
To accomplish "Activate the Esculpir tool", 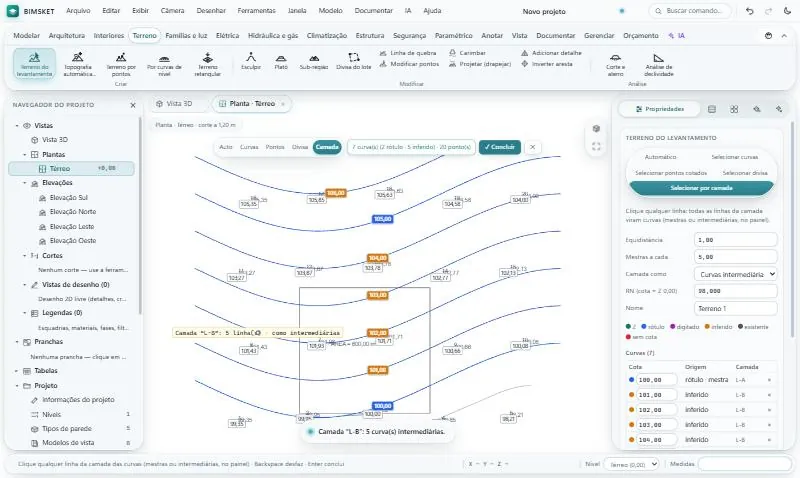I will (x=251, y=61).
